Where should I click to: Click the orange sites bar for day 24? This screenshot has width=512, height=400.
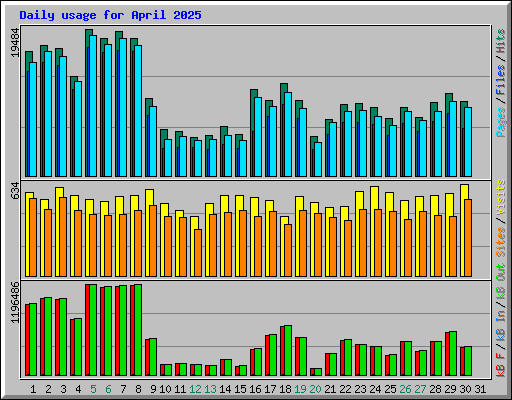pos(378,243)
